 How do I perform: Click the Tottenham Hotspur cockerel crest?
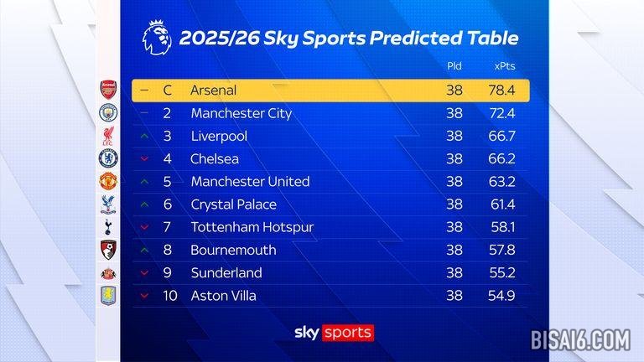coord(108,227)
